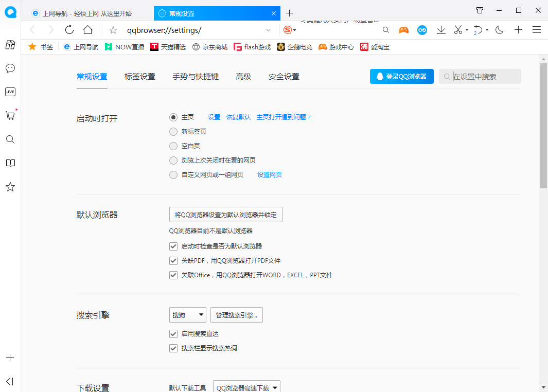
Task: Open the 搜狗 search engine dropdown
Action: click(187, 314)
